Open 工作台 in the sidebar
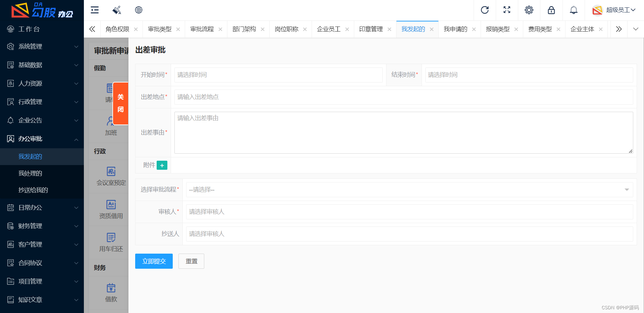The image size is (644, 313). tap(42, 29)
